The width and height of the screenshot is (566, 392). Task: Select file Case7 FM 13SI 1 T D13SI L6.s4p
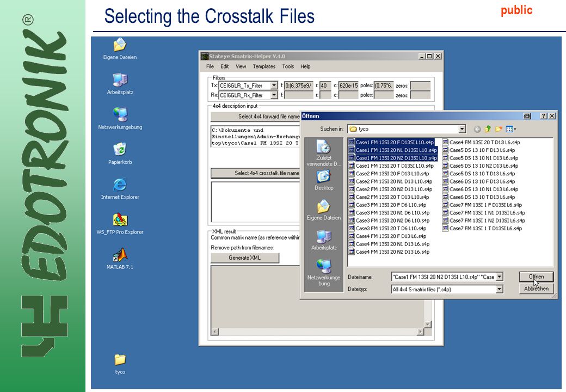click(x=482, y=229)
